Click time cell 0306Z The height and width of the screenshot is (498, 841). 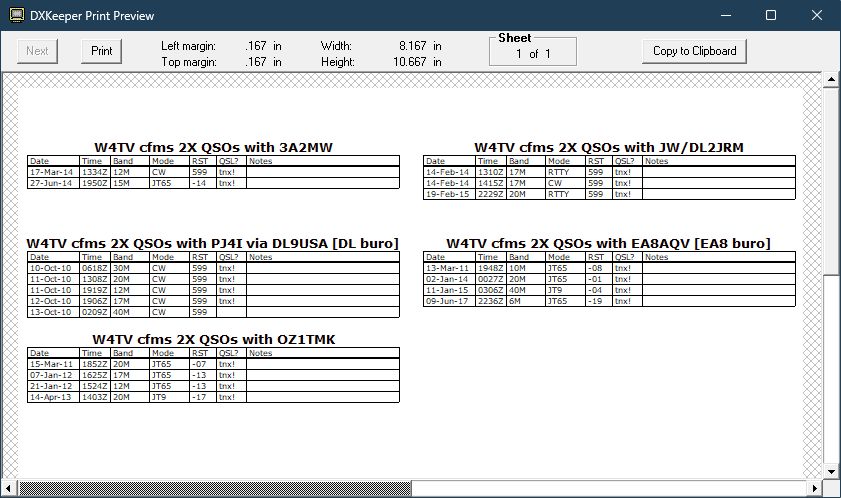coord(490,290)
